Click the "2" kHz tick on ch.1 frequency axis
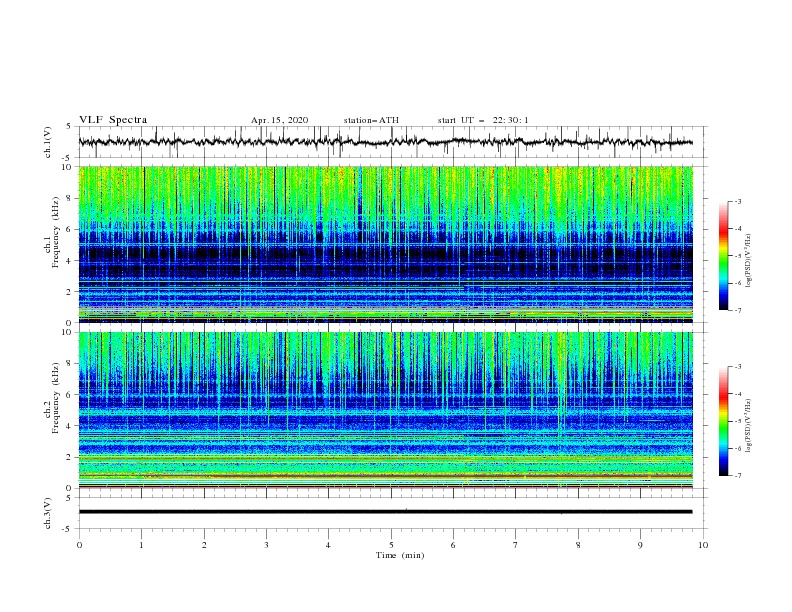 70,291
